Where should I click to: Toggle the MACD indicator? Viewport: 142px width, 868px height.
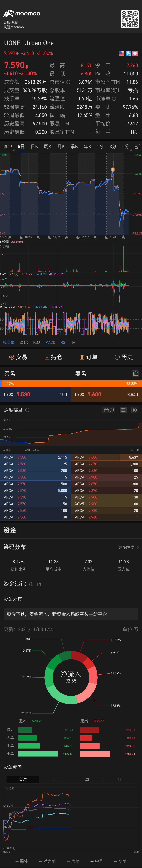(x=50, y=342)
